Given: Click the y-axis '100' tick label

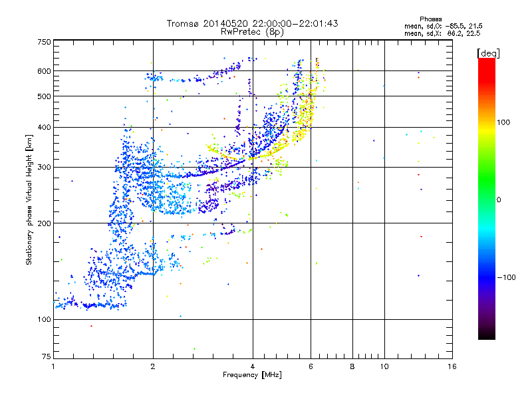Looking at the screenshot, I should pos(44,319).
